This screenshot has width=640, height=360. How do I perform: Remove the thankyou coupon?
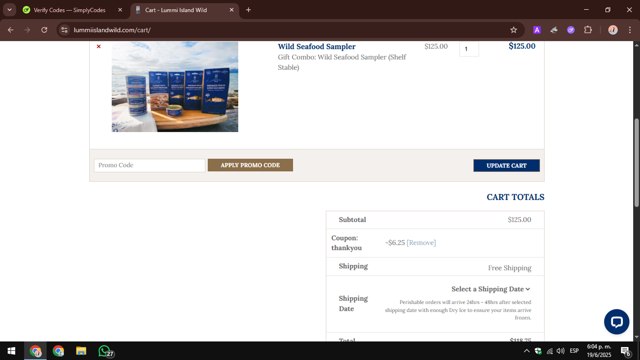pos(421,242)
